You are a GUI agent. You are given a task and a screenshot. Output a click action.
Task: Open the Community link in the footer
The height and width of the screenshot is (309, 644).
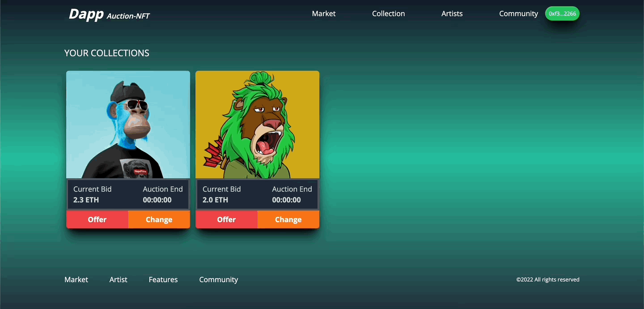click(x=219, y=279)
